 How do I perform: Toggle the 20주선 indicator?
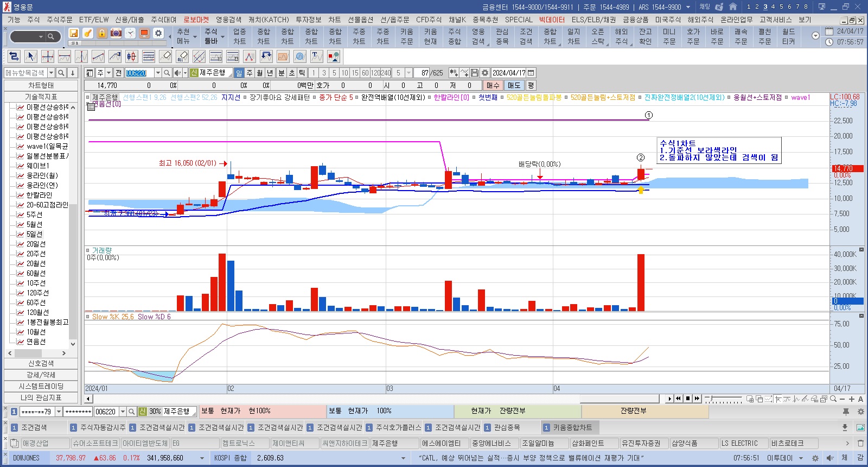36,254
